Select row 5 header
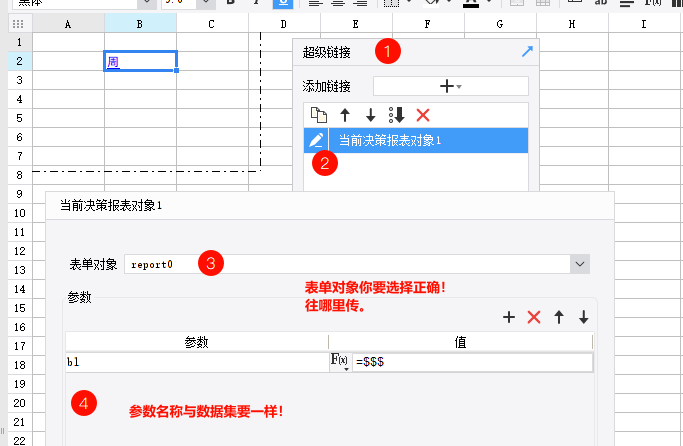 (x=20, y=118)
